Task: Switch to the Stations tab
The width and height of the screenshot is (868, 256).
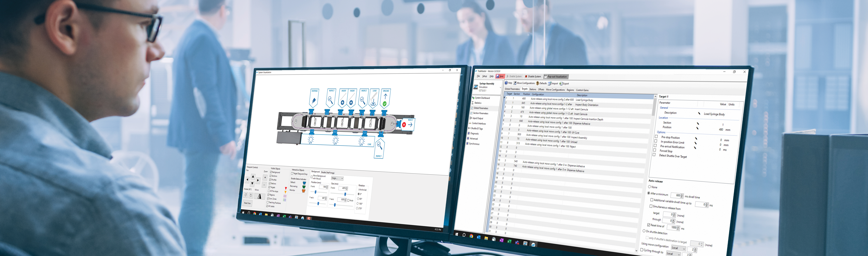Action: click(x=533, y=90)
